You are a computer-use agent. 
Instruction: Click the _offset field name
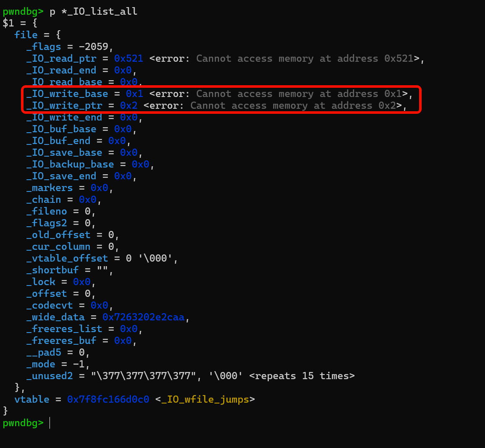pos(47,294)
